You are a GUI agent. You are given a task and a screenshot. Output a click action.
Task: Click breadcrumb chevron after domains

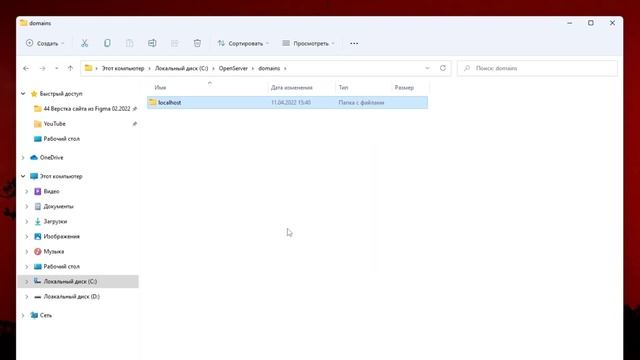tap(285, 68)
